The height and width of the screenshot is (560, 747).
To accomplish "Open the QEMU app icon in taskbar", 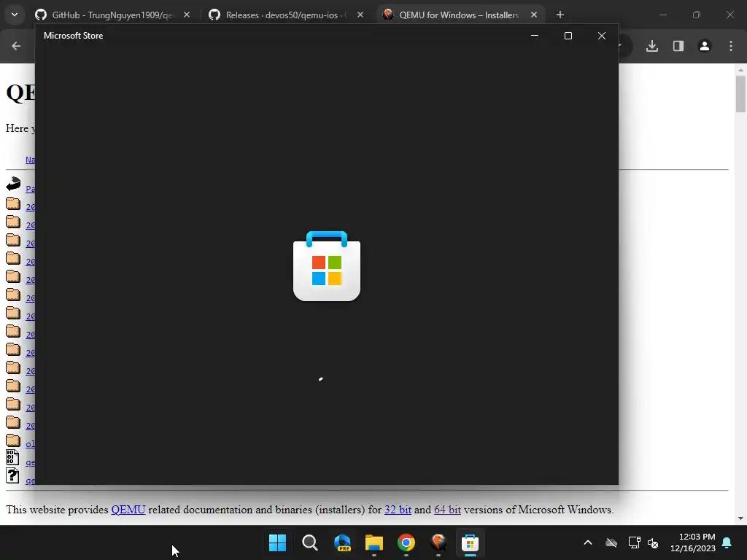I will pos(438,542).
